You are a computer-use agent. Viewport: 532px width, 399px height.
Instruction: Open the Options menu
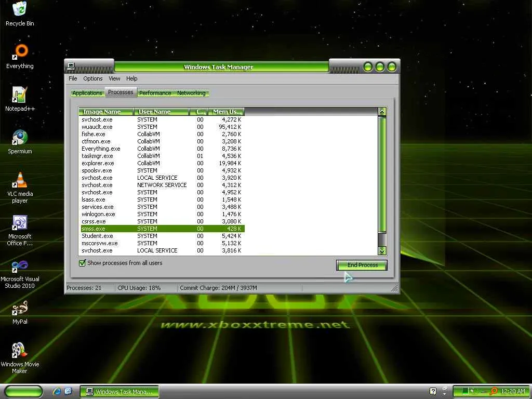(92, 78)
